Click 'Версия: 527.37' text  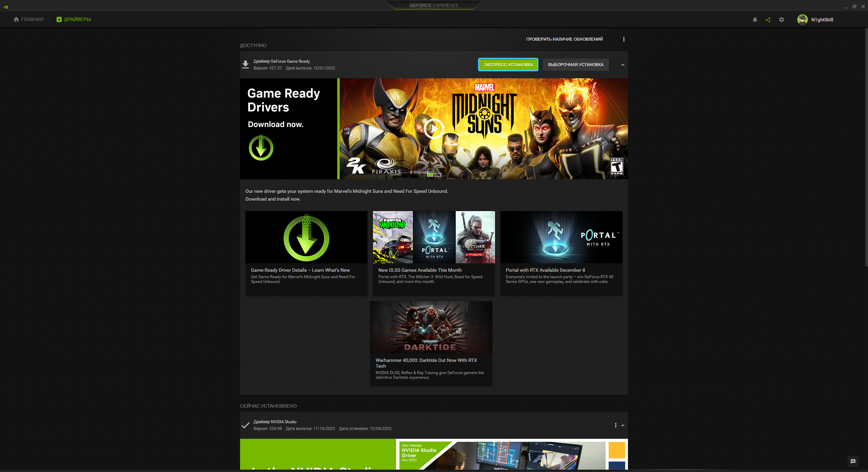pyautogui.click(x=268, y=68)
